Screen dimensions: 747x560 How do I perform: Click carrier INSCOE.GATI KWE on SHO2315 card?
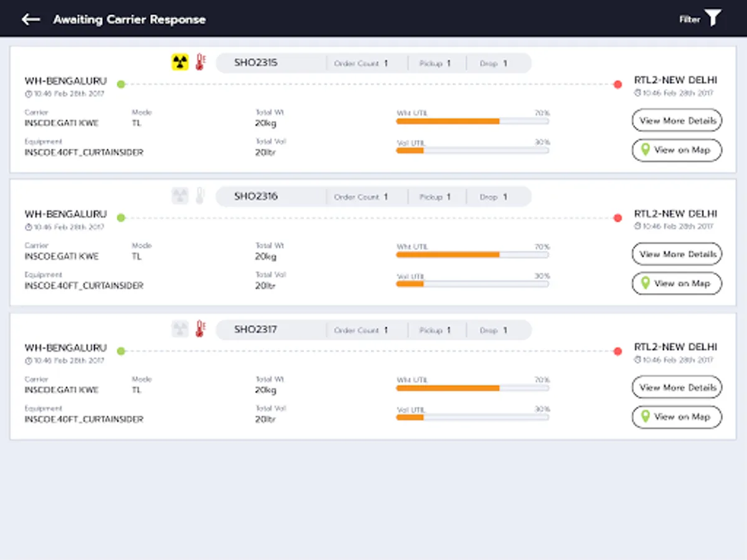point(62,123)
